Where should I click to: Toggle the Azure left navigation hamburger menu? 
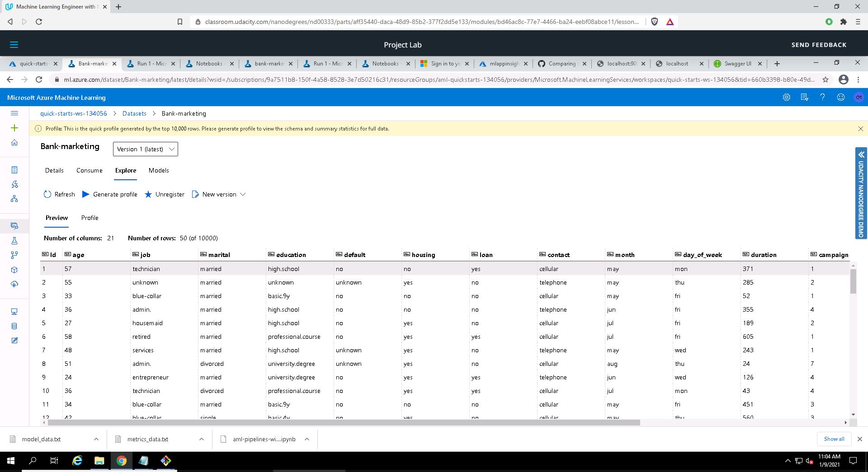[x=14, y=113]
